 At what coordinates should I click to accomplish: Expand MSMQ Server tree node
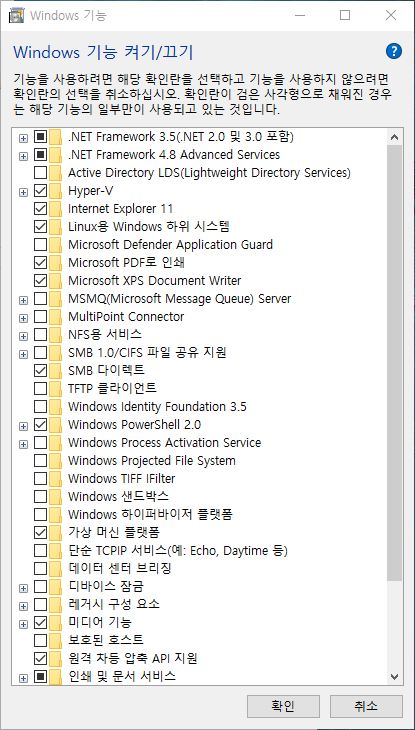[23, 300]
